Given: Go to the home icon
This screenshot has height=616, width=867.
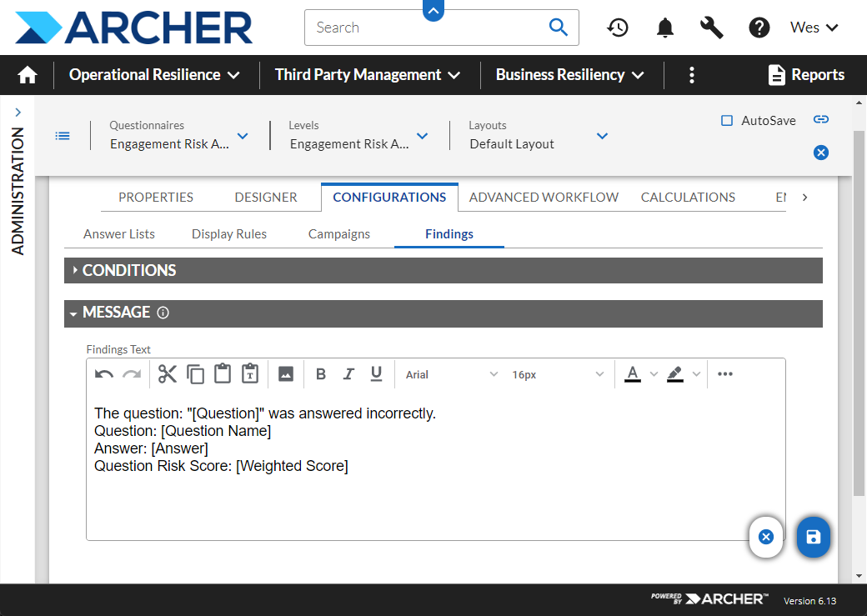Looking at the screenshot, I should point(27,75).
